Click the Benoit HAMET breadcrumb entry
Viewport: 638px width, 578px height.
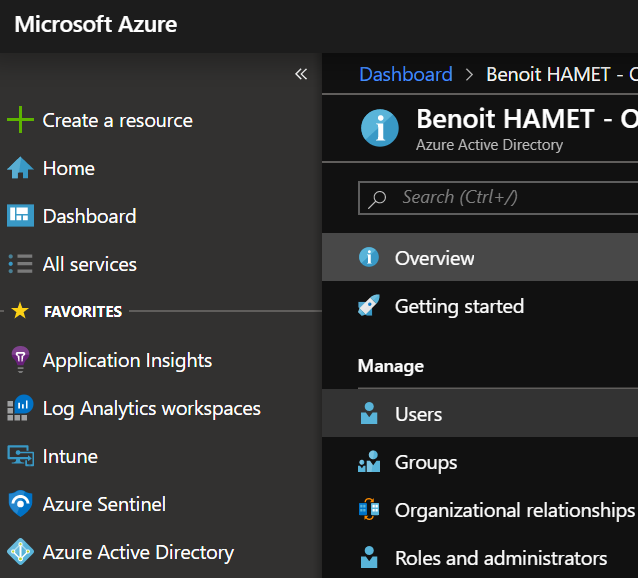click(560, 75)
